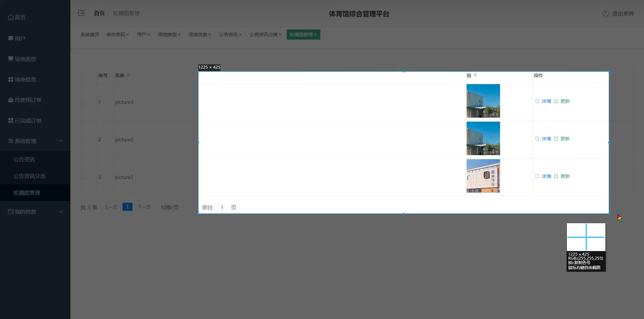Viewport: 644px width, 319px height.
Task: Go to the 下一页 next page
Action: pos(144,207)
